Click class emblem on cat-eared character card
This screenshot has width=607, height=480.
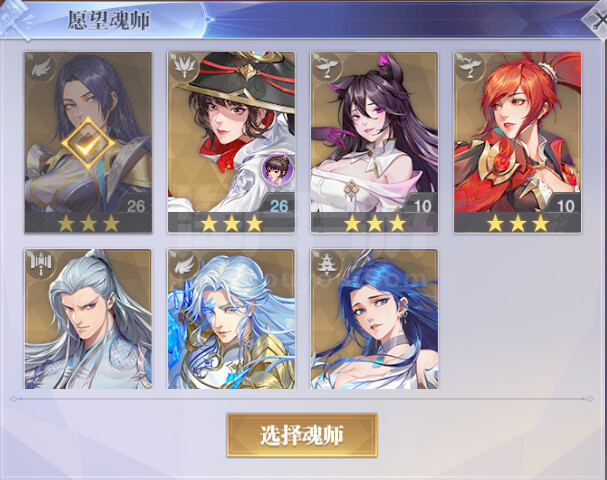[x=327, y=67]
